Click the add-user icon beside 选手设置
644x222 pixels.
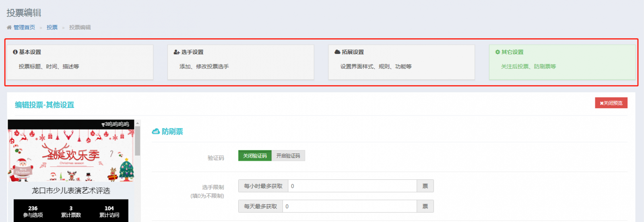[x=176, y=52]
